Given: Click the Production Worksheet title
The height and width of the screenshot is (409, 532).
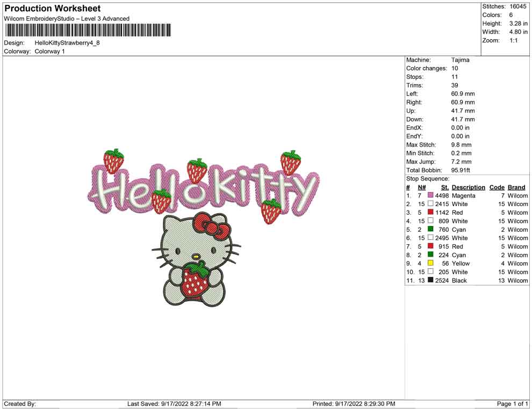Looking at the screenshot, I should (53, 9).
